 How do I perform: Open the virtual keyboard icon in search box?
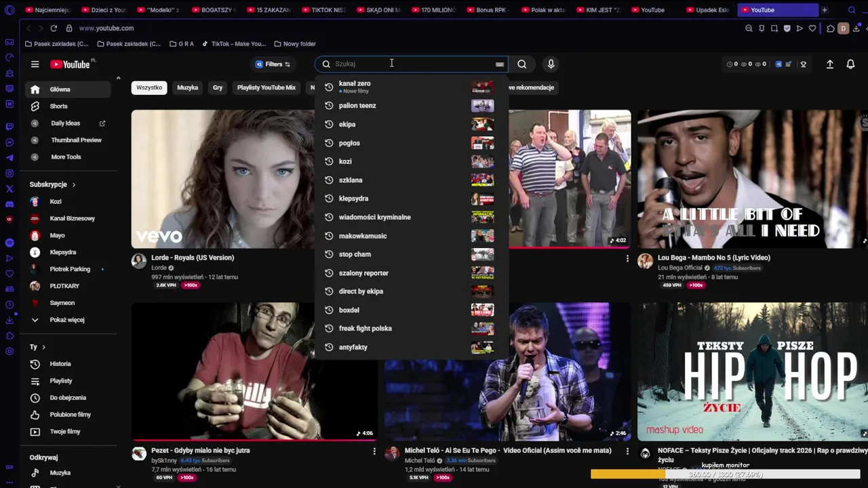click(500, 64)
